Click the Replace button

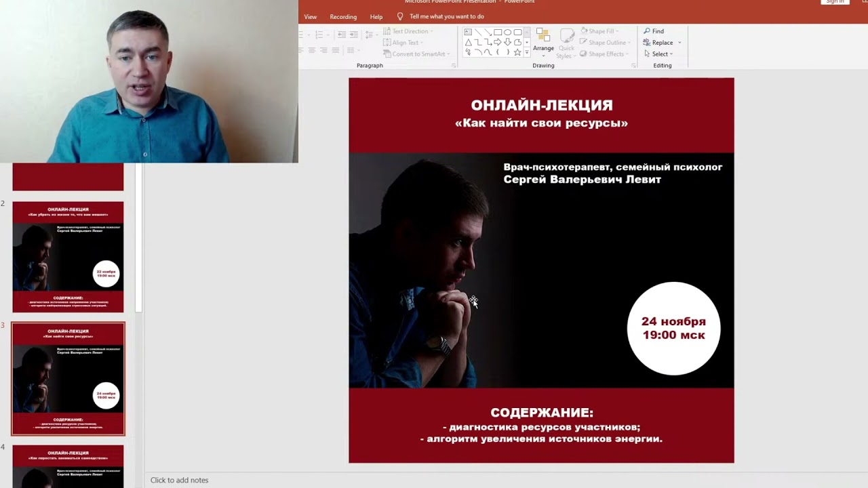pos(658,43)
